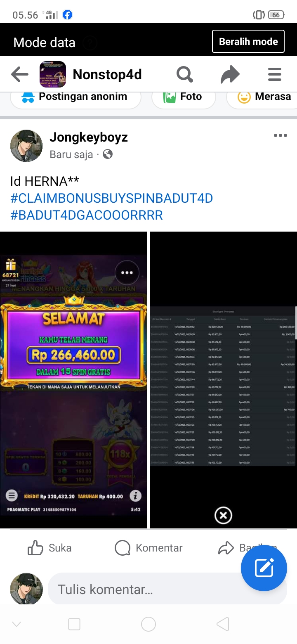The height and width of the screenshot is (644, 297).
Task: Tap the Nonstop4d group avatar
Action: tap(53, 75)
